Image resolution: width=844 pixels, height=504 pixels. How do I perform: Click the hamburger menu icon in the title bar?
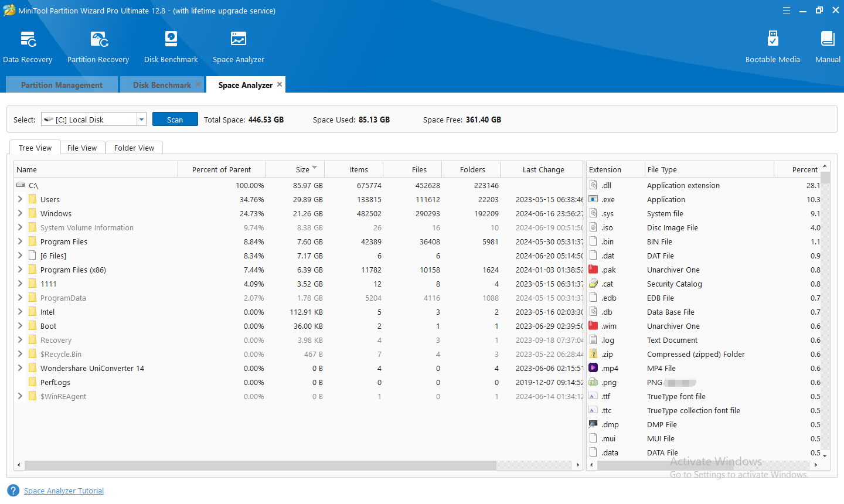point(787,10)
